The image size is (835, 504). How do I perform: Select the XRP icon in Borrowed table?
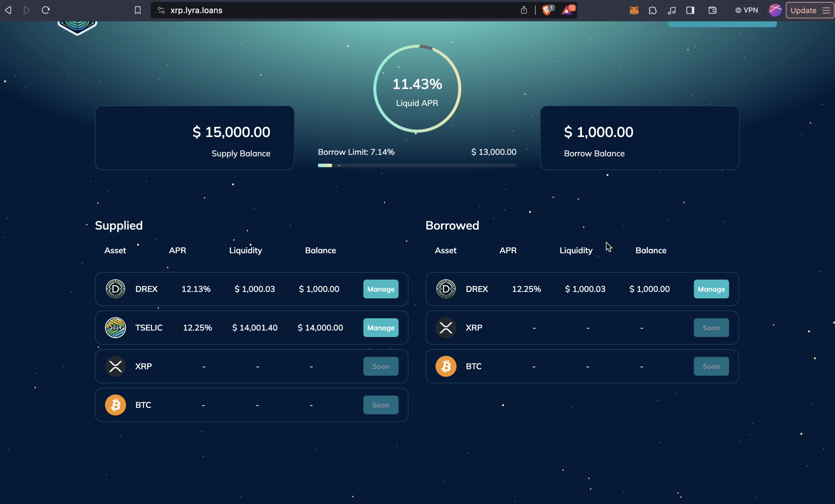click(446, 328)
